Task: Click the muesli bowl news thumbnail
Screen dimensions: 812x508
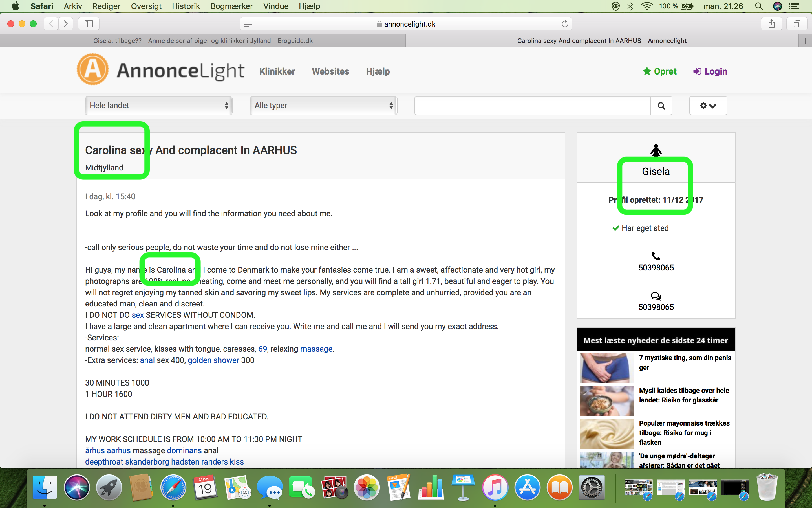Action: coord(606,401)
